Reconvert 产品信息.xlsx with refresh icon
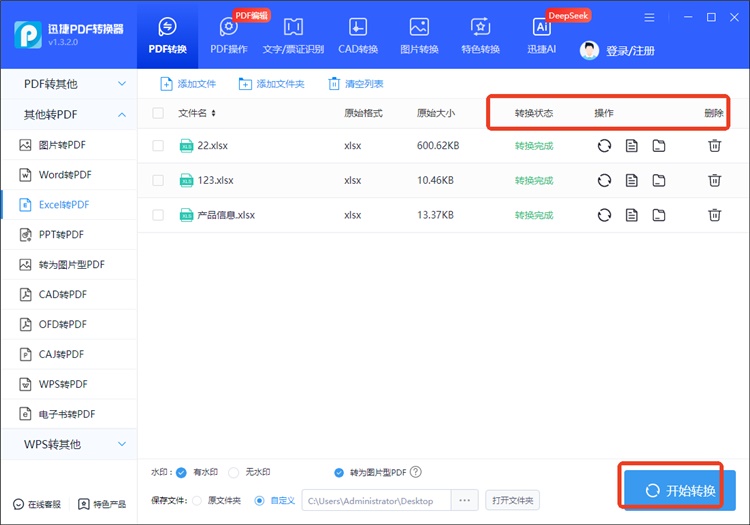Viewport: 750px width, 525px height. click(x=604, y=215)
